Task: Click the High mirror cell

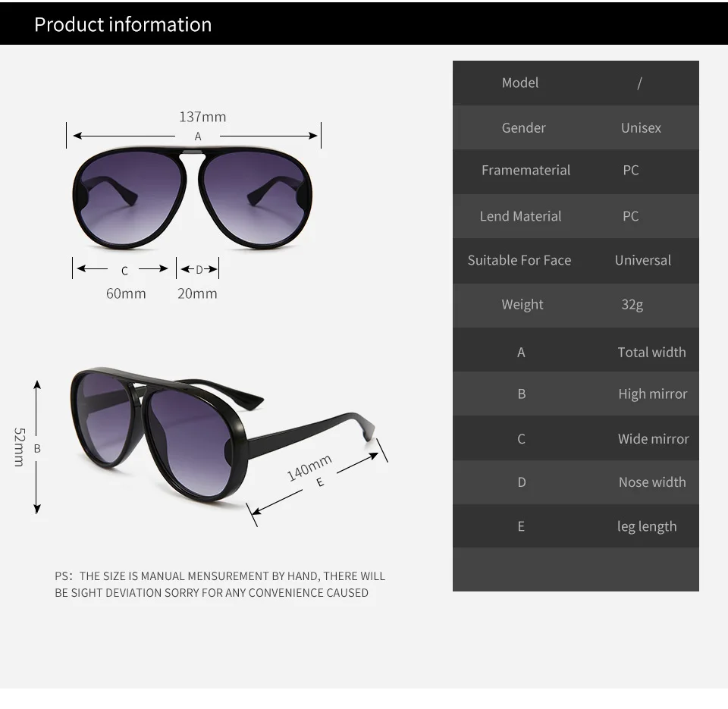Action: pos(652,394)
